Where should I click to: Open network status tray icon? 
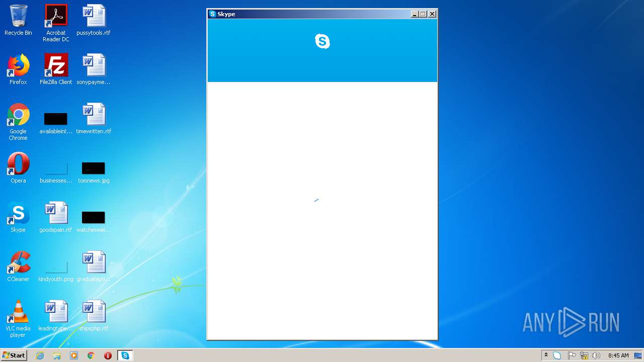[x=584, y=355]
